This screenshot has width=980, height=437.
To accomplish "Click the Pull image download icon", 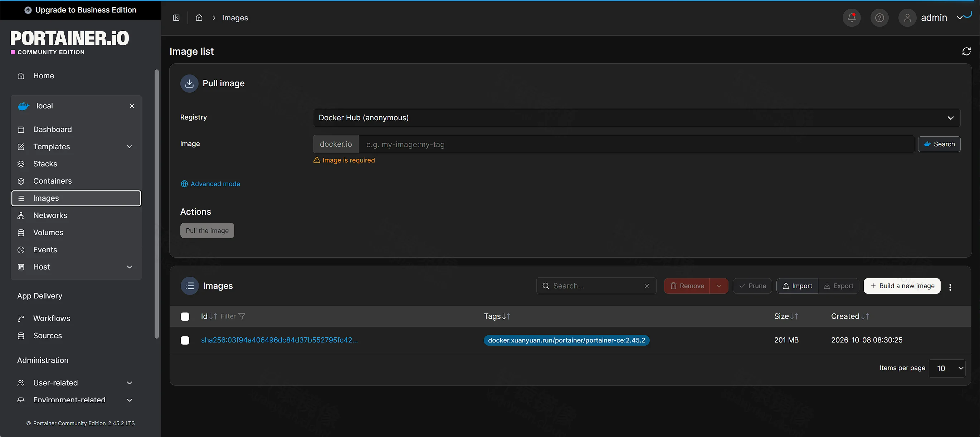I will click(189, 83).
